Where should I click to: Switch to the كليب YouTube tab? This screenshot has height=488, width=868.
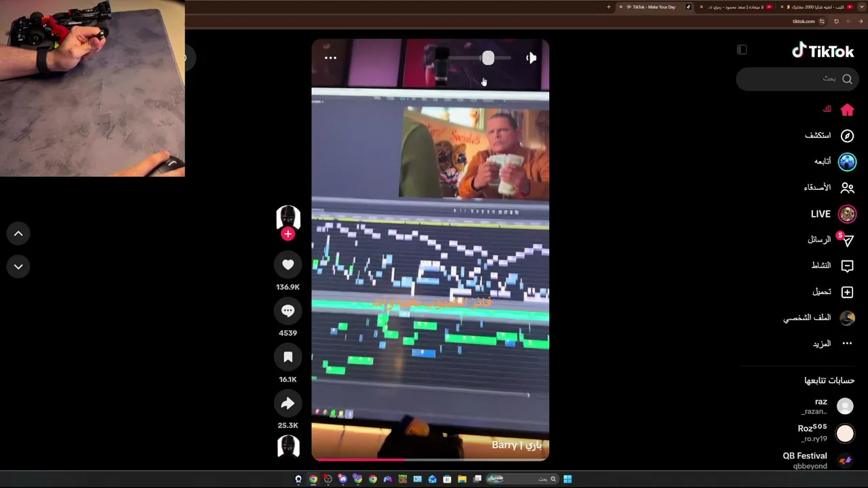point(816,7)
